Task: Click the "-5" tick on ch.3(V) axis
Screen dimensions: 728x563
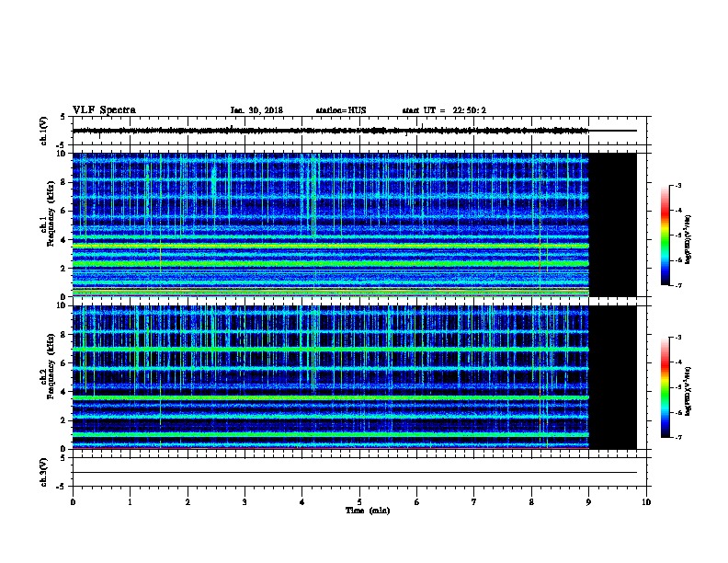Action: 62,487
